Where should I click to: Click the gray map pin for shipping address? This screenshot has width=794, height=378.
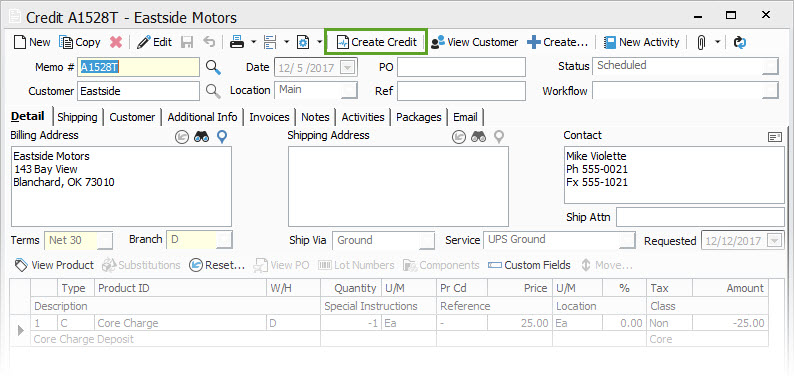point(499,137)
